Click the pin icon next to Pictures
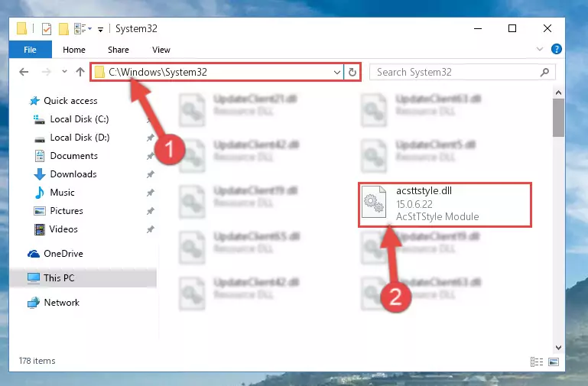This screenshot has height=386, width=588. pos(151,211)
